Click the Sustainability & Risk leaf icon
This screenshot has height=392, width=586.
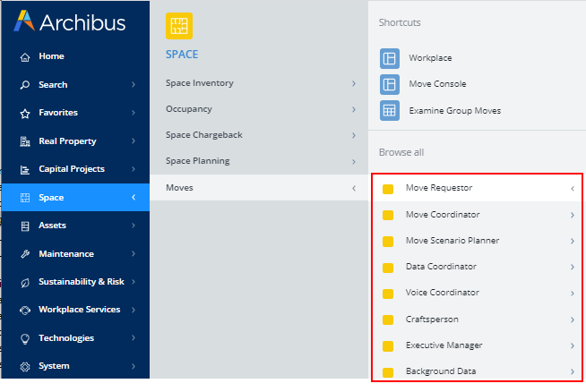pos(25,282)
